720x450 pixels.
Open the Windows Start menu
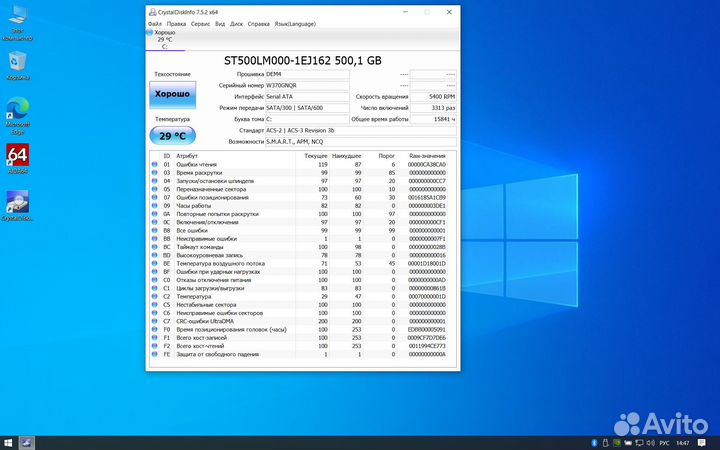click(8, 443)
